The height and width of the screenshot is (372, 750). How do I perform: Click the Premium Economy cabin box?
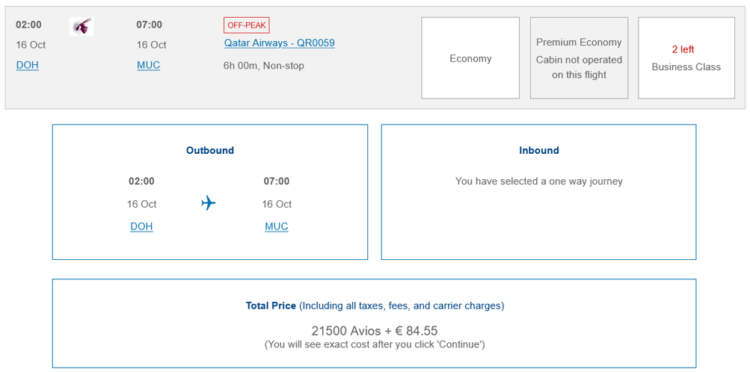pyautogui.click(x=579, y=58)
